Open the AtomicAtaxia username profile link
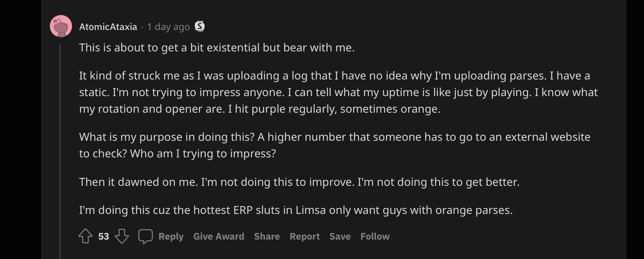This screenshot has height=259, width=644. point(108,27)
